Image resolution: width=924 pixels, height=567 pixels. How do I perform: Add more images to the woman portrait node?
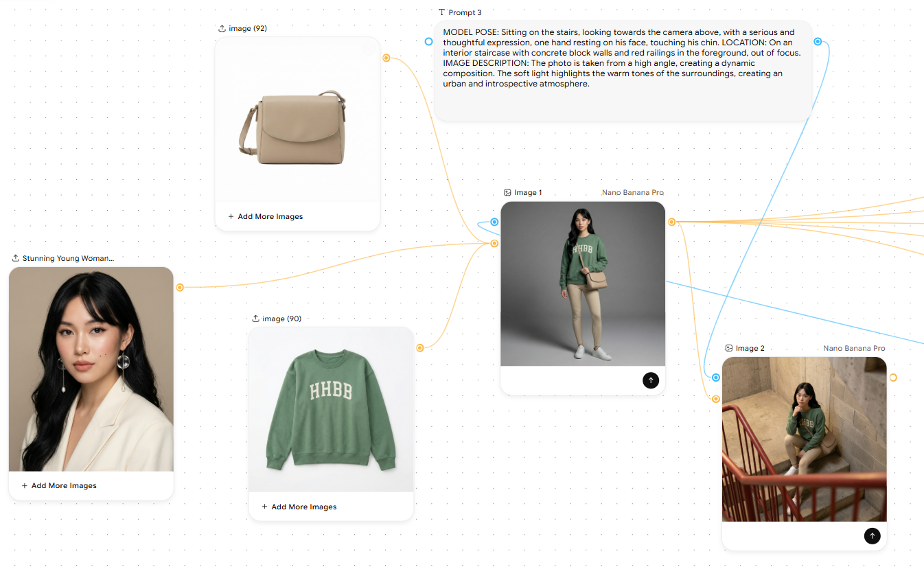tap(58, 486)
